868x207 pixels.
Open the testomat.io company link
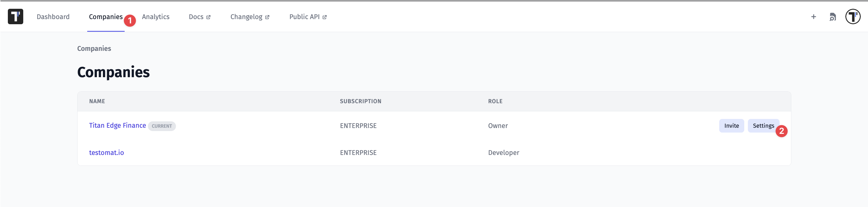(x=106, y=153)
